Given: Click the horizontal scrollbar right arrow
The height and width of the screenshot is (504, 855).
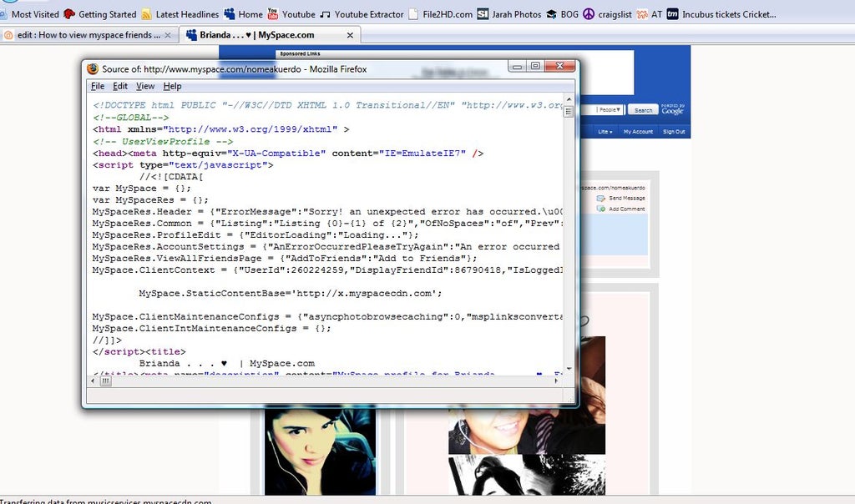Looking at the screenshot, I should click(x=556, y=381).
